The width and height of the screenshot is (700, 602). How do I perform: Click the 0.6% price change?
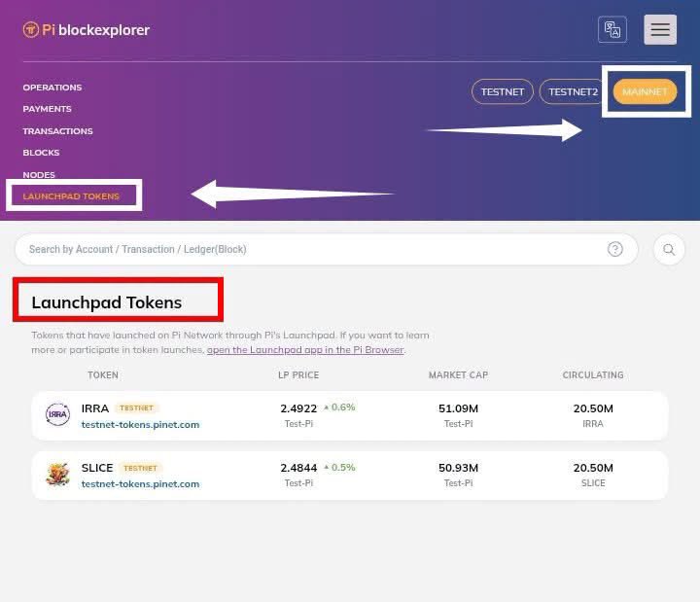click(x=339, y=407)
